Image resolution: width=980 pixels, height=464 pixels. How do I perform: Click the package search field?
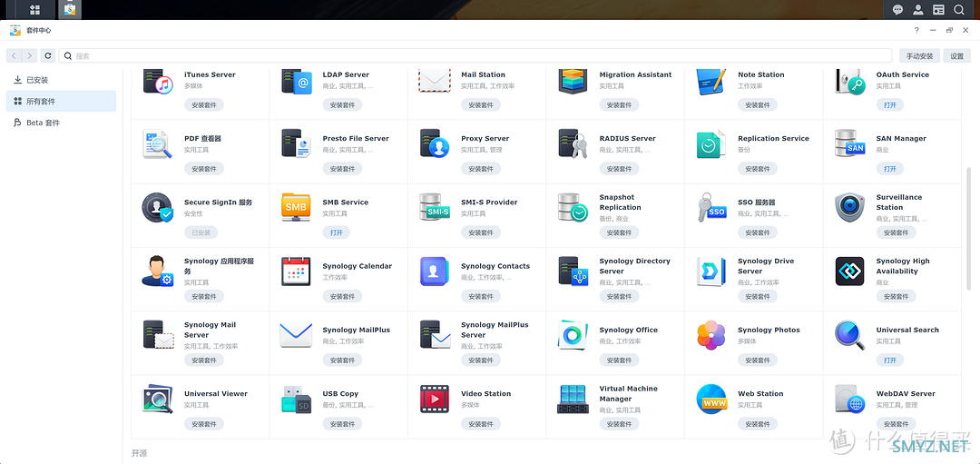click(475, 55)
